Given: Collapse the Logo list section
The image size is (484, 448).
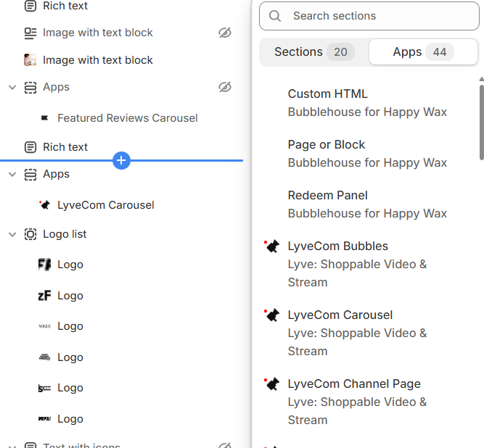Looking at the screenshot, I should 12,234.
